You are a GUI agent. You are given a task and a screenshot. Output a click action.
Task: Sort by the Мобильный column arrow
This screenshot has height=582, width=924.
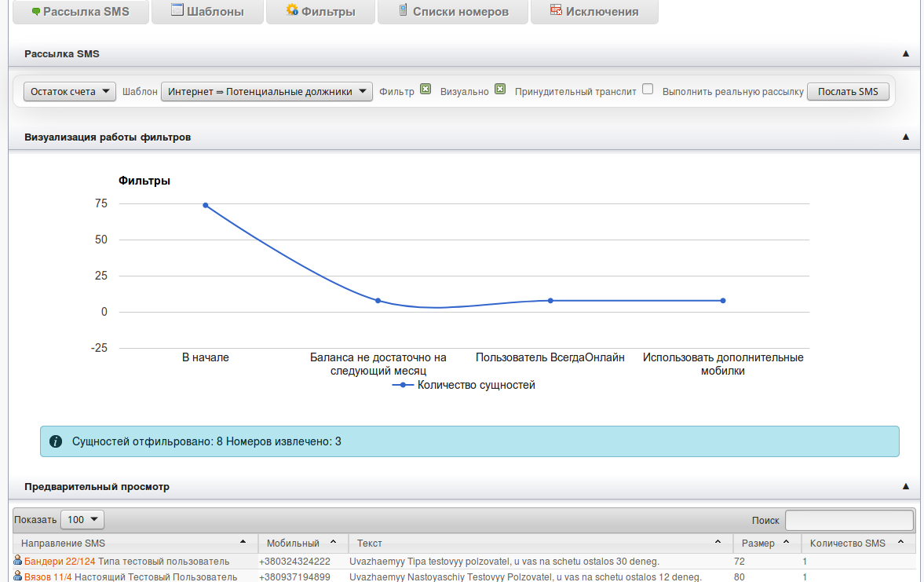pos(333,543)
